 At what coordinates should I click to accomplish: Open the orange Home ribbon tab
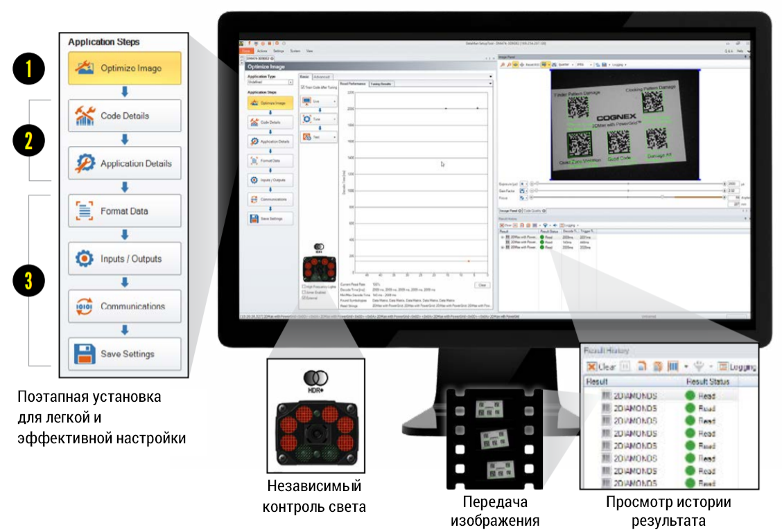tap(246, 51)
